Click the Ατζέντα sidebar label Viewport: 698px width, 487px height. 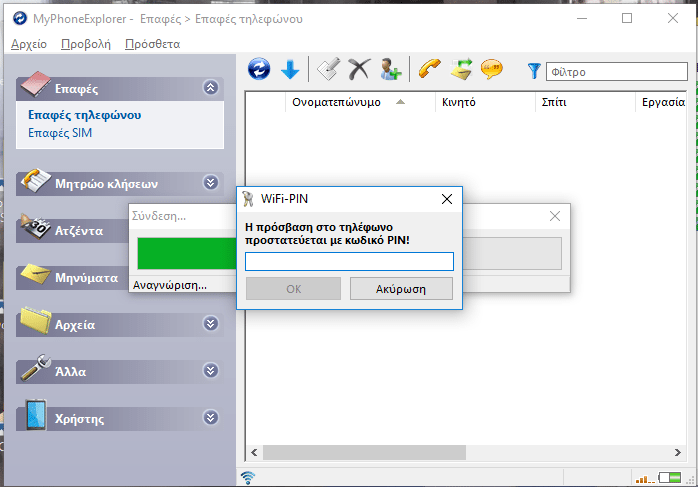(x=79, y=231)
